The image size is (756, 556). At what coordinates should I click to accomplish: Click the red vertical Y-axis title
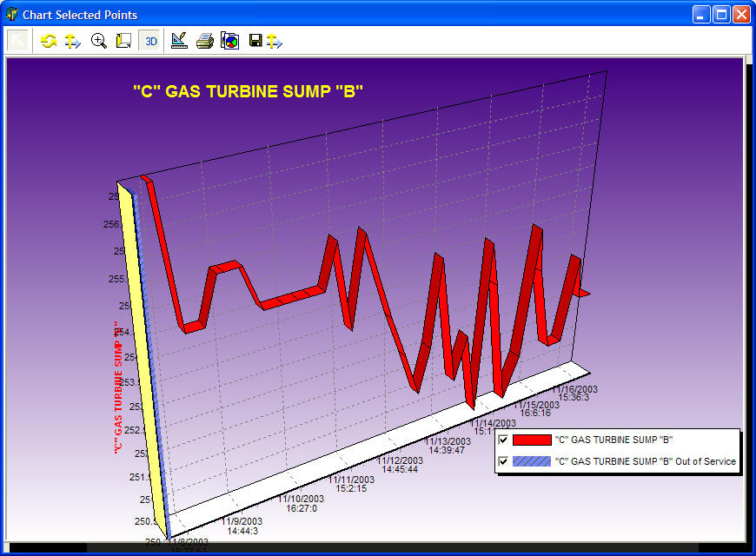(116, 388)
